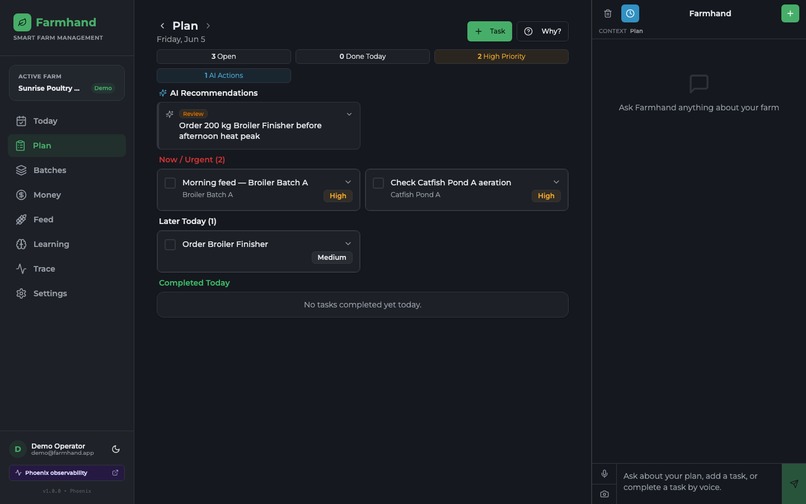The width and height of the screenshot is (806, 504).
Task: Click the camera attach icon
Action: point(604,494)
